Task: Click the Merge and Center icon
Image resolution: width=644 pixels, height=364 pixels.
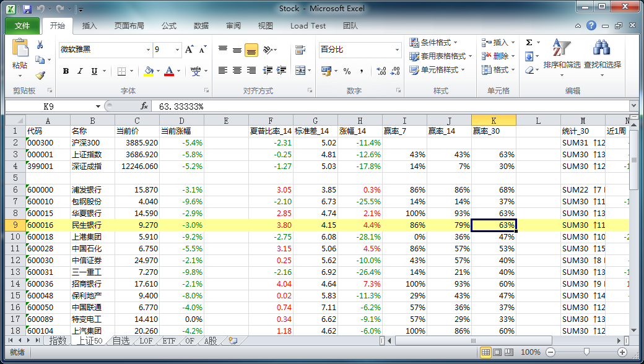Action: [x=300, y=71]
